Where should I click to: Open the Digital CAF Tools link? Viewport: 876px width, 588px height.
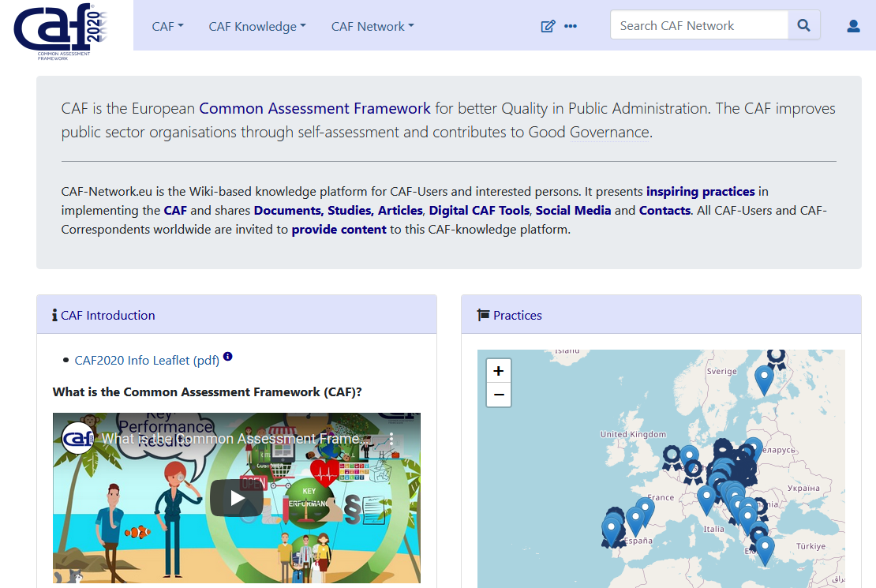click(x=479, y=211)
